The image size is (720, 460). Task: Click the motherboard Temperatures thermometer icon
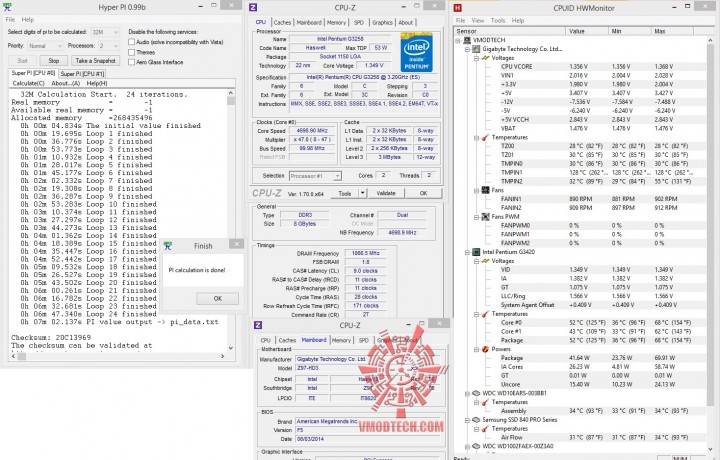tap(485, 137)
